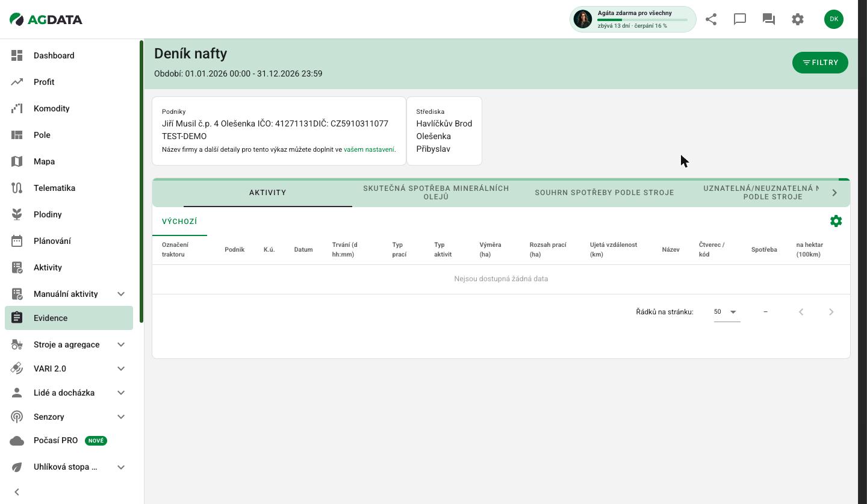
Task: Open the double chat bubbles forum icon
Action: (x=769, y=19)
